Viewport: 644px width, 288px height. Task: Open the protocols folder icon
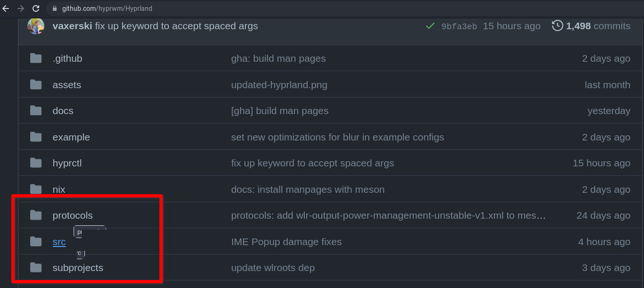point(35,215)
